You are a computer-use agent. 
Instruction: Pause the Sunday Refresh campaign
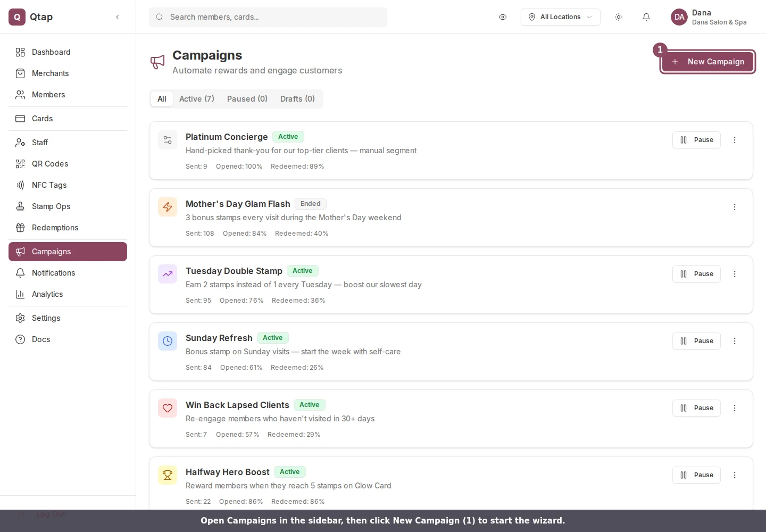click(x=696, y=341)
